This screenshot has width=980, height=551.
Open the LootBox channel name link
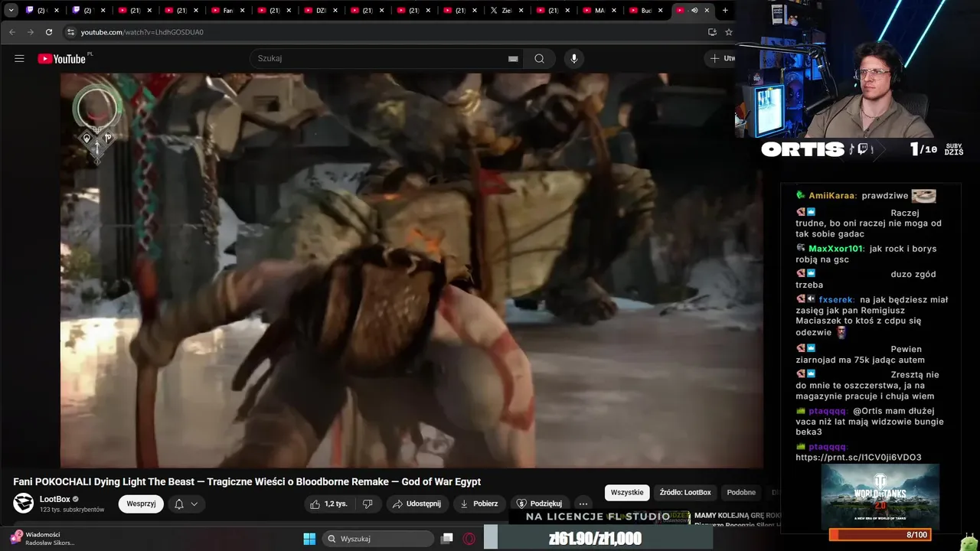click(x=55, y=499)
